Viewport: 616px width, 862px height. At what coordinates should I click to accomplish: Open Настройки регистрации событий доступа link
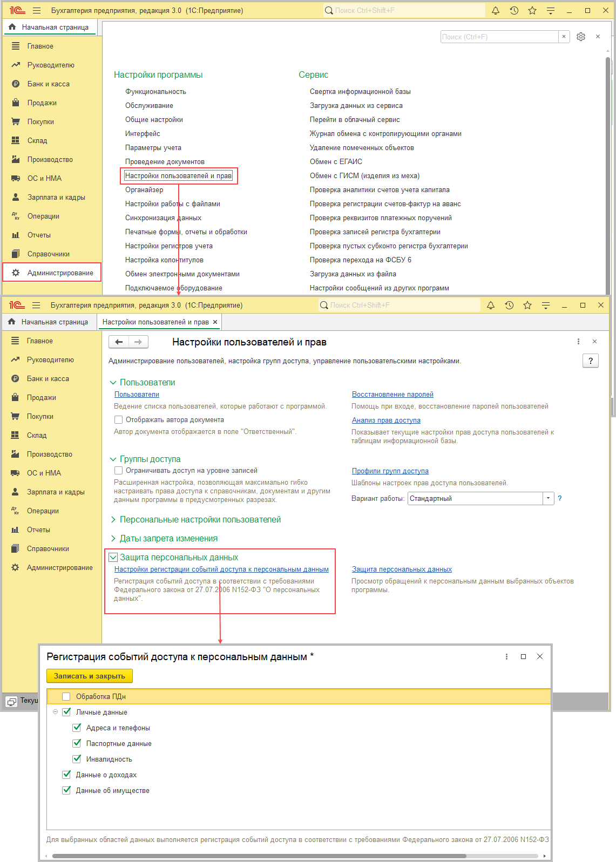tap(221, 569)
